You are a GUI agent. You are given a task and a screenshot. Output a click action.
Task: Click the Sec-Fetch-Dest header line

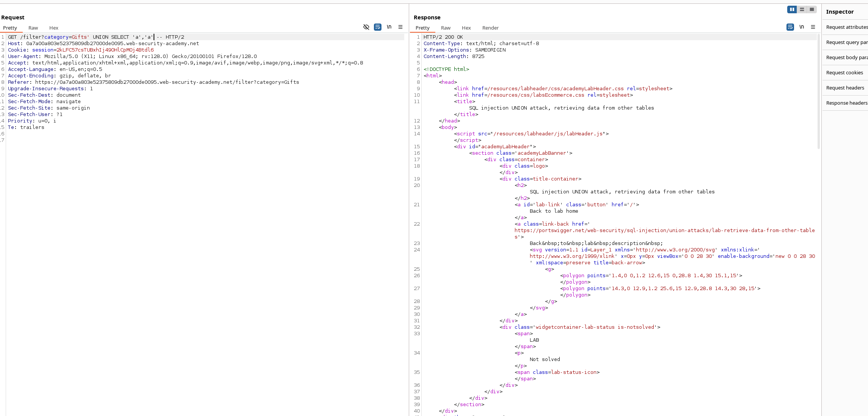click(x=44, y=95)
